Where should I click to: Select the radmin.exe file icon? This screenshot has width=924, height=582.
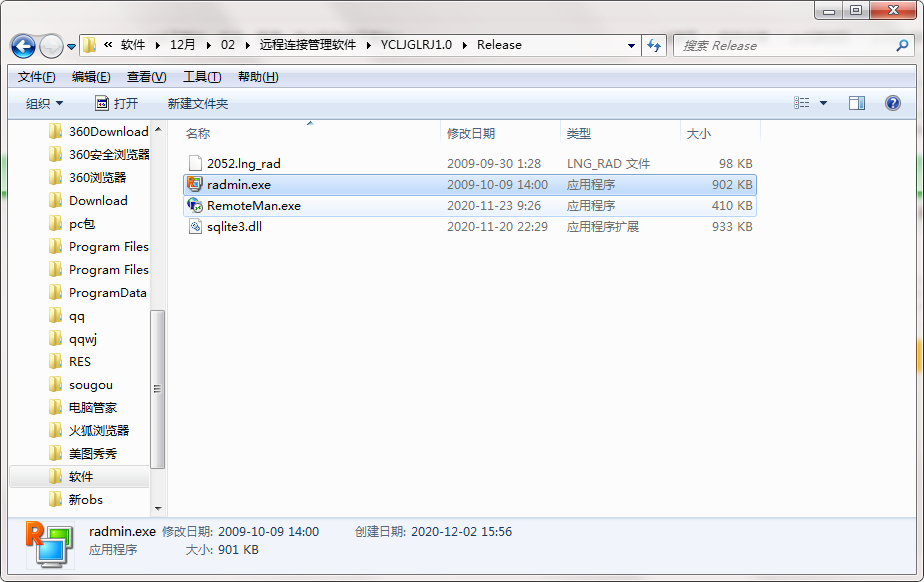tap(194, 184)
